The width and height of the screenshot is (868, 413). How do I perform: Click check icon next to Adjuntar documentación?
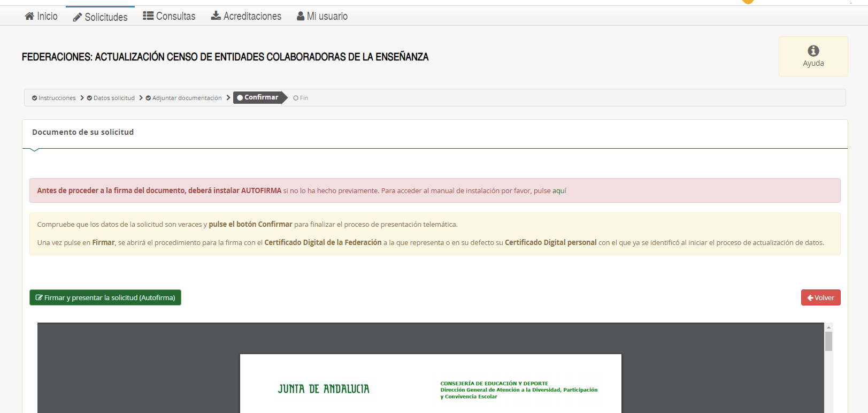click(148, 98)
